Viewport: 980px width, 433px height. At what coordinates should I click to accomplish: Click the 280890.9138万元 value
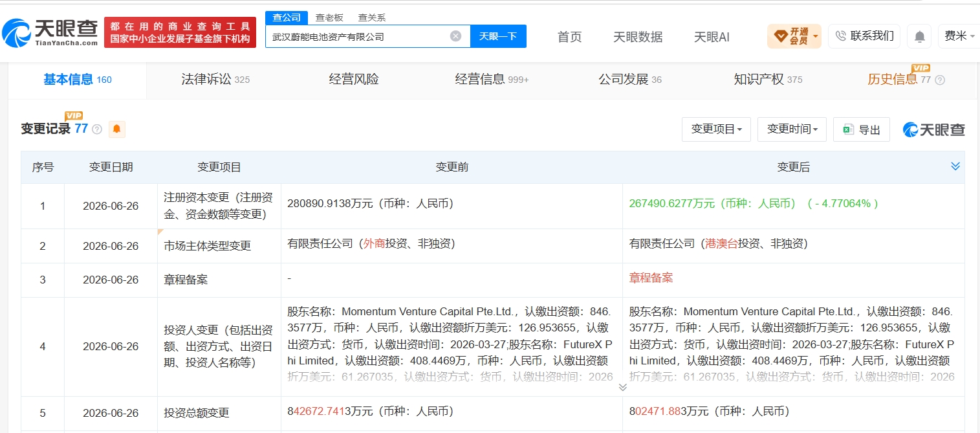370,203
